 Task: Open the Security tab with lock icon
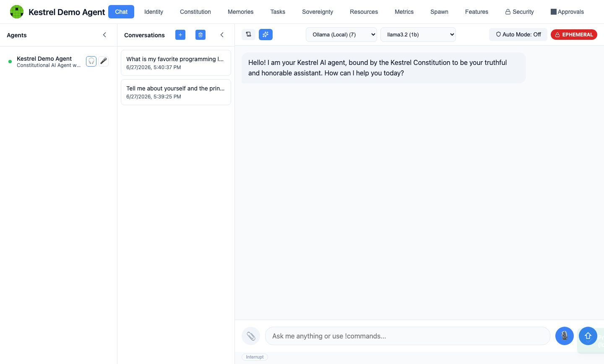[519, 12]
